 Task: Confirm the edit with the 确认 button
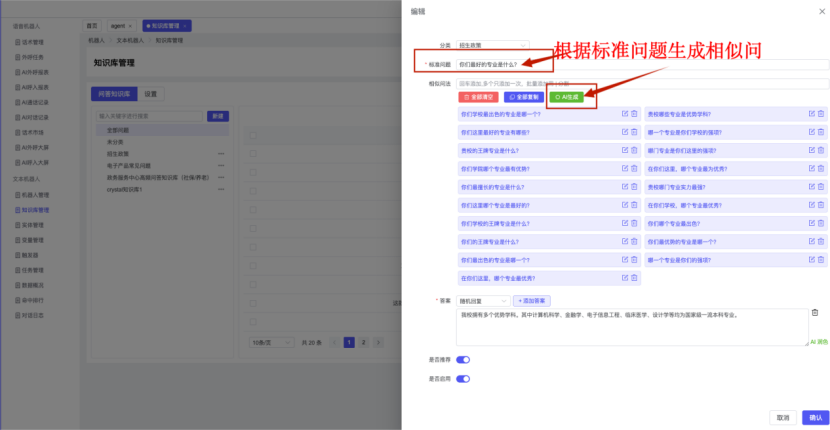(815, 417)
